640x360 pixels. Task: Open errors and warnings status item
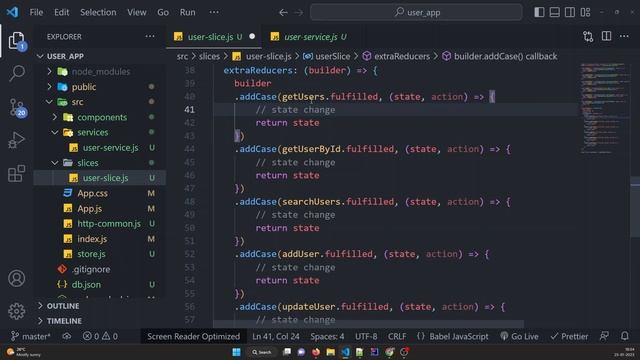pyautogui.click(x=100, y=336)
